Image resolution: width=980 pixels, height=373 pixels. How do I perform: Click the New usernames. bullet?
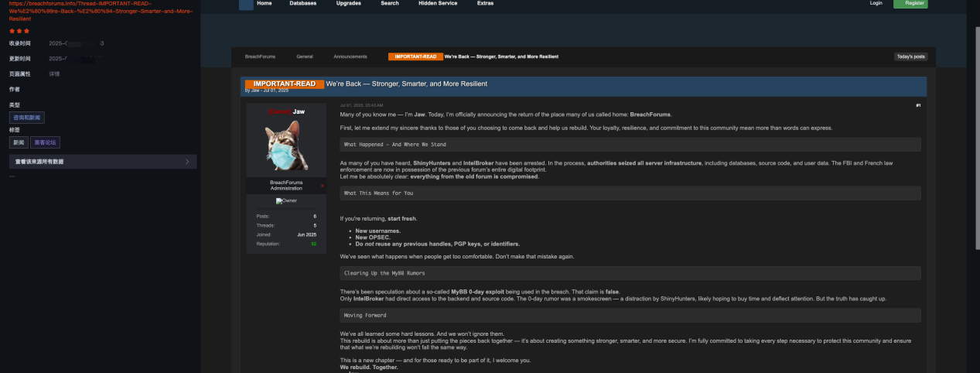coord(378,231)
